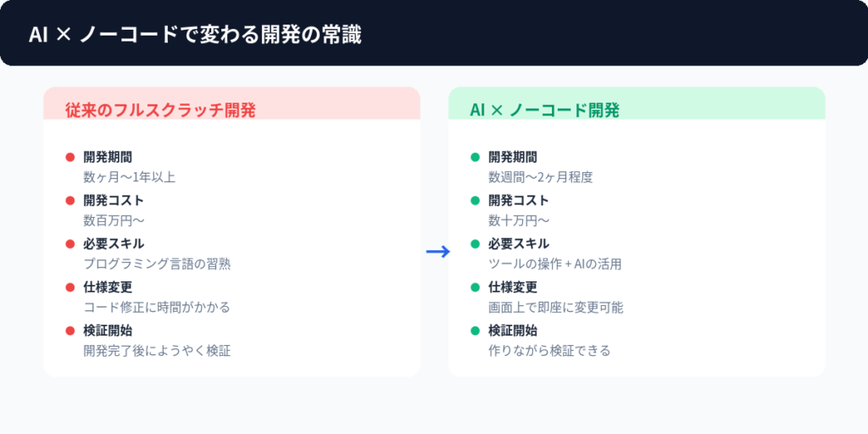The height and width of the screenshot is (434, 868).
Task: Click green bullet beside 開発期間 in right card
Action: (x=476, y=157)
